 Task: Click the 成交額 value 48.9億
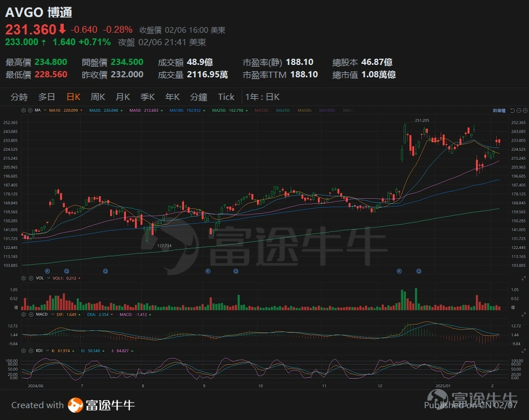tap(200, 62)
